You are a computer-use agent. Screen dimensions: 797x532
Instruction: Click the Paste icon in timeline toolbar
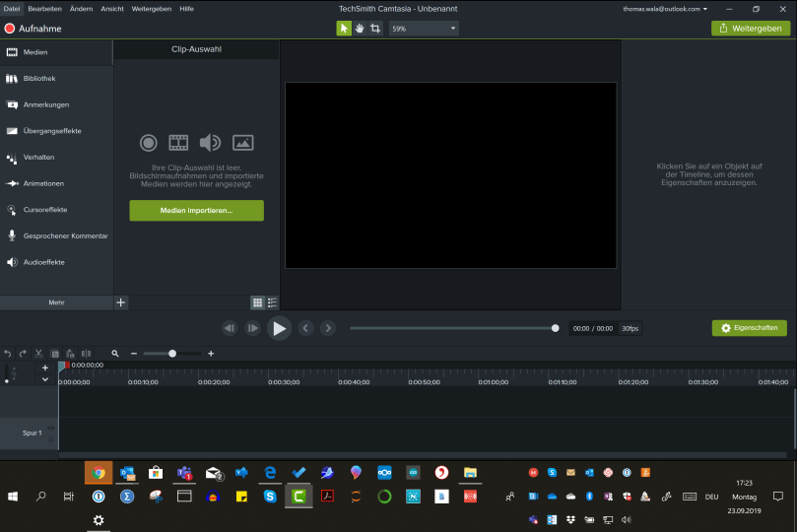tap(70, 354)
